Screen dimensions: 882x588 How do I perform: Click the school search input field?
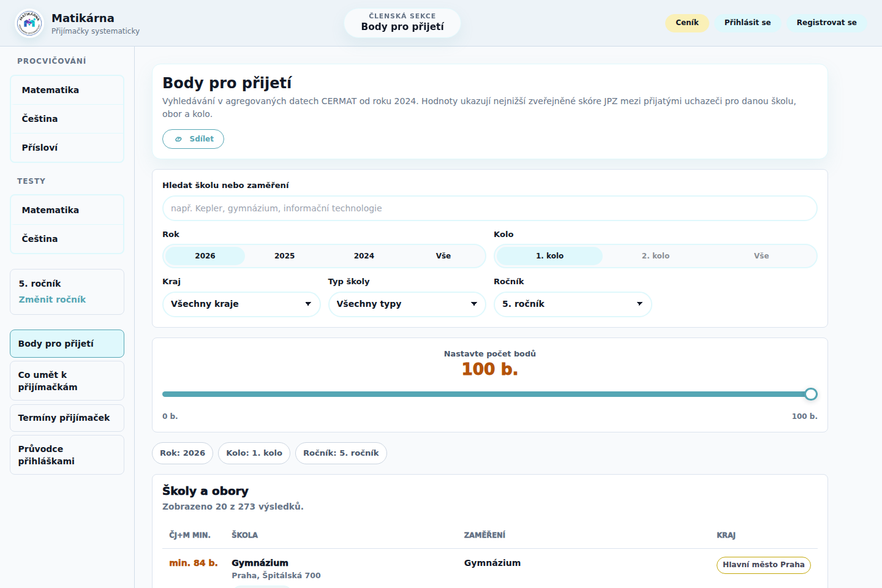pos(490,208)
